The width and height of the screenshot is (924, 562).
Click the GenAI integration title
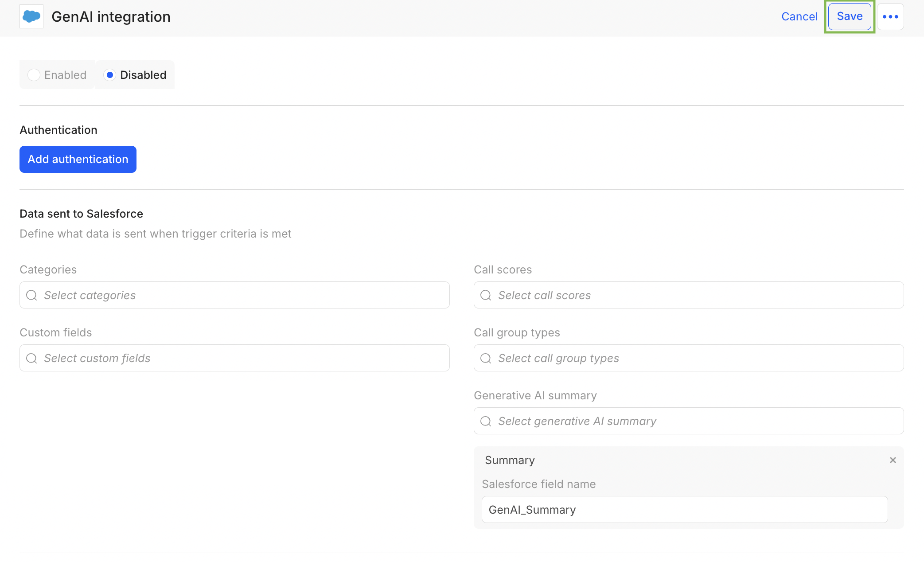(111, 16)
